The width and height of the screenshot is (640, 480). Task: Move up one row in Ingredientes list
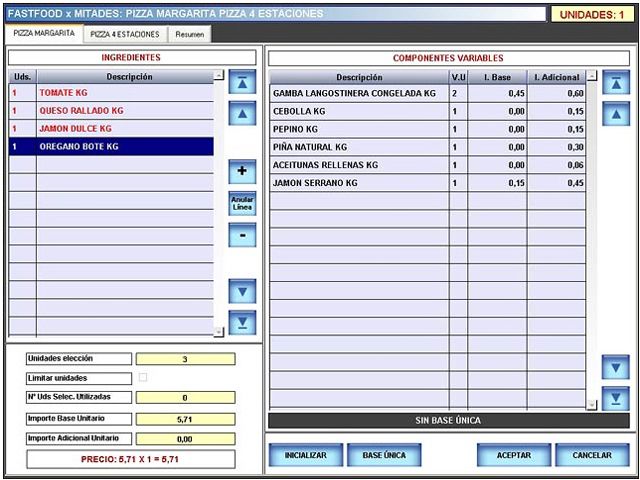242,113
